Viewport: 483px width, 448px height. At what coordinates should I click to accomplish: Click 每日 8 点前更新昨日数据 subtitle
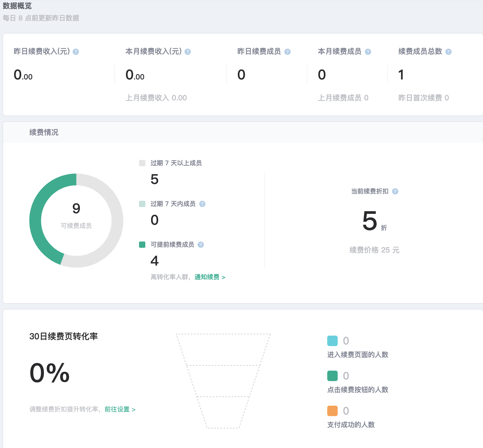(41, 18)
